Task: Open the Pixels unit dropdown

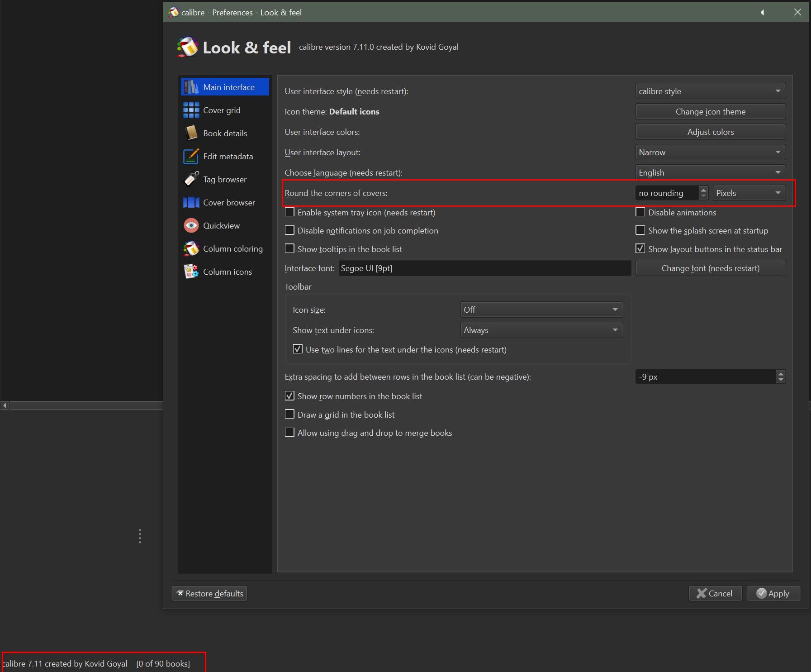Action: point(749,193)
